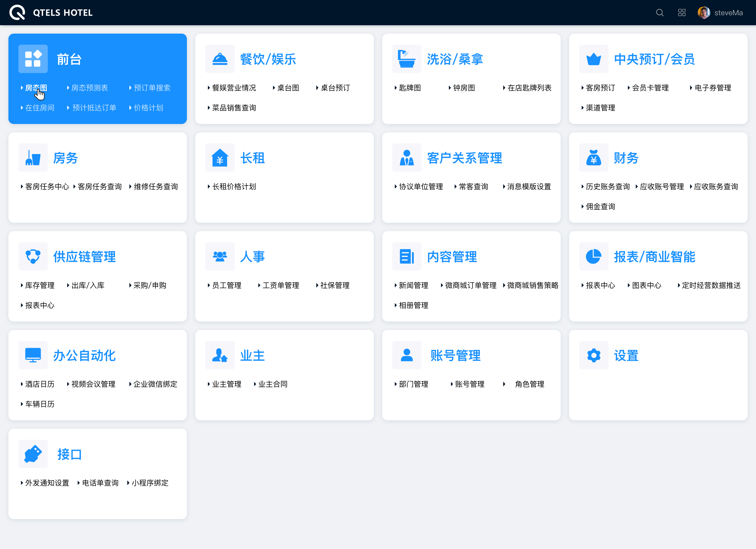Click the 账号管理 user icon
The image size is (756, 549).
[x=407, y=355]
